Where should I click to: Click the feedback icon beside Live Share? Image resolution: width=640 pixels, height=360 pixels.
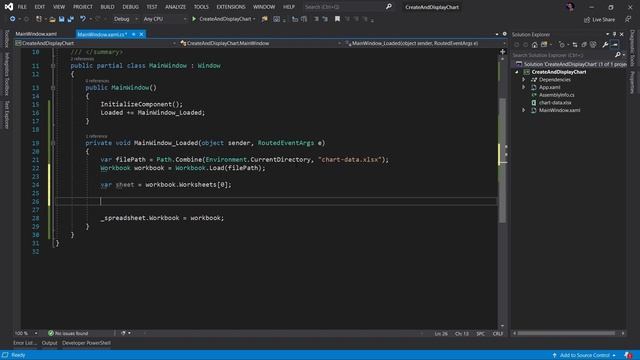(x=628, y=19)
